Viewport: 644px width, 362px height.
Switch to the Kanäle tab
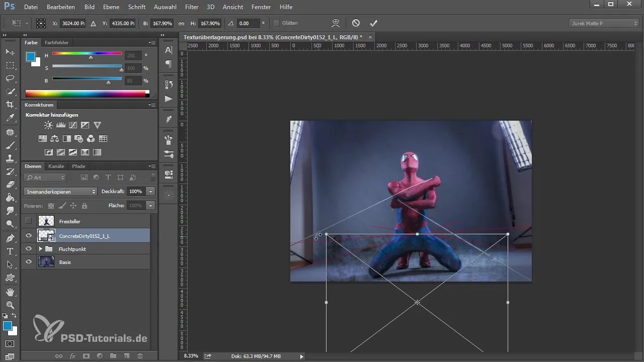[x=56, y=166]
